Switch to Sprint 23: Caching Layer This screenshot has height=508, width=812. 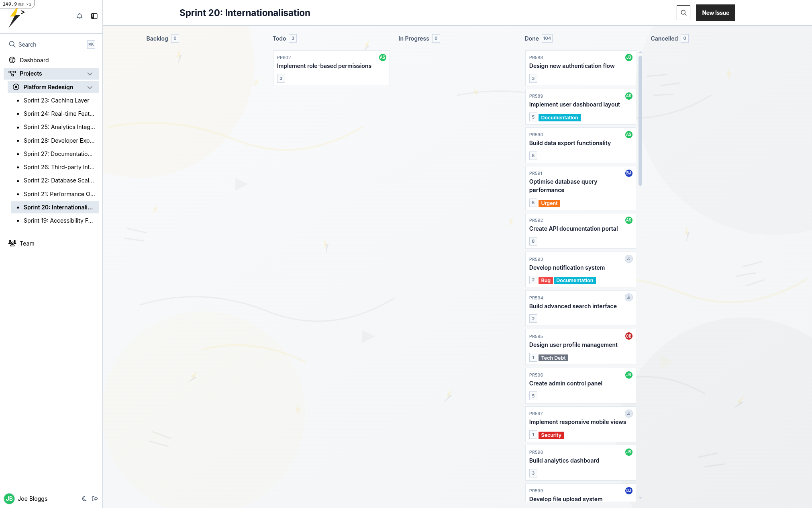57,100
